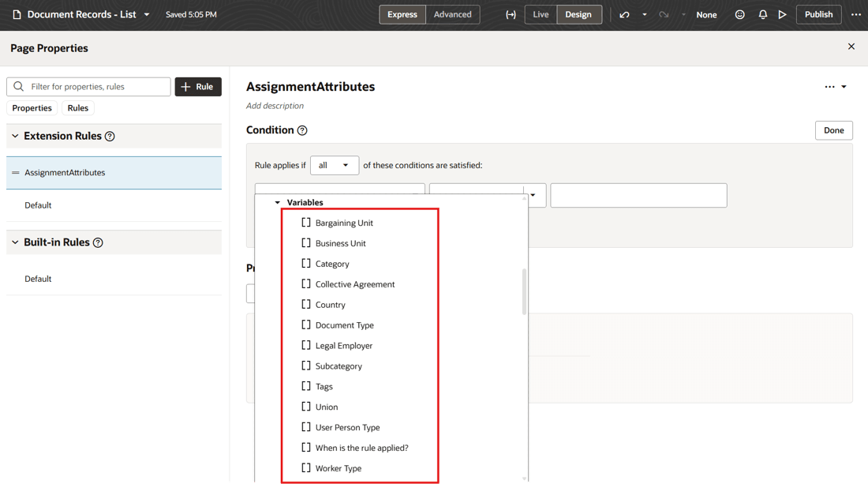The height and width of the screenshot is (484, 868).
Task: Switch to Advanced mode
Action: click(452, 14)
